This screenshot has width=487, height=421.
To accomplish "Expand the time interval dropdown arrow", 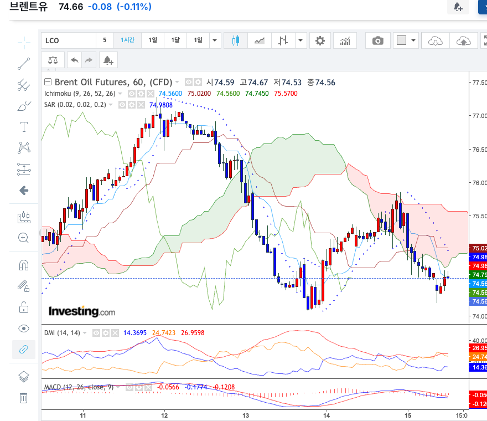I will point(215,41).
